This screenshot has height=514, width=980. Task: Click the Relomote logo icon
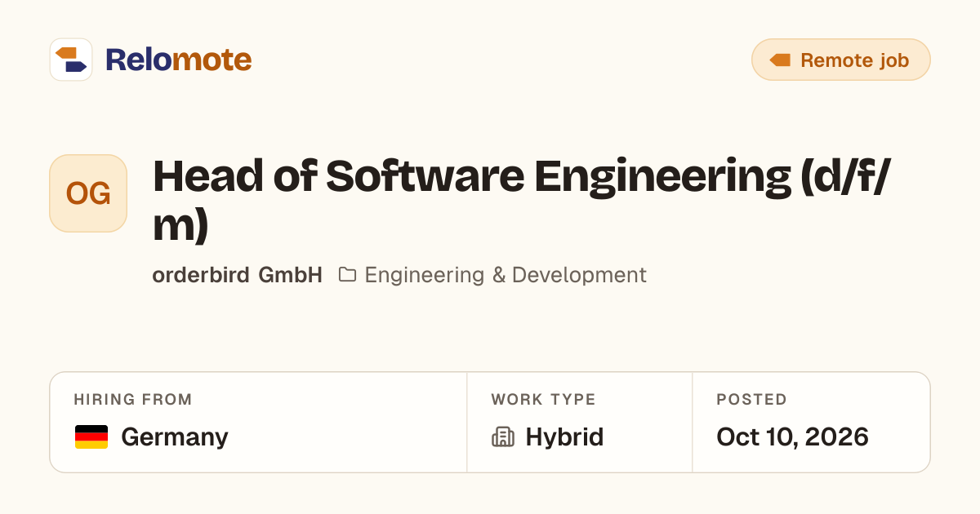pyautogui.click(x=71, y=60)
